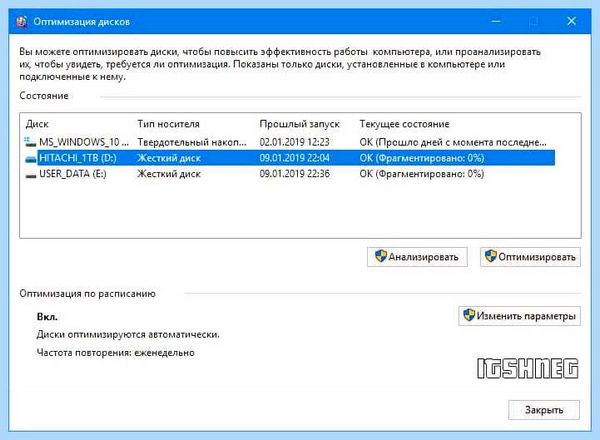Click the MS_WINDOWS_10 drive icon
600x440 pixels.
(30, 142)
